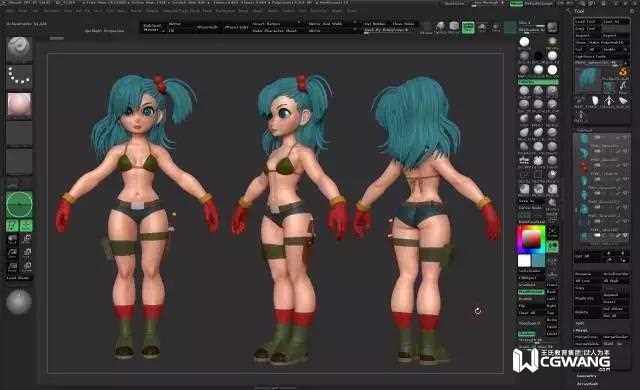This screenshot has width=640, height=390.
Task: Open the pink alpha thumbnail slot
Action: 19,105
